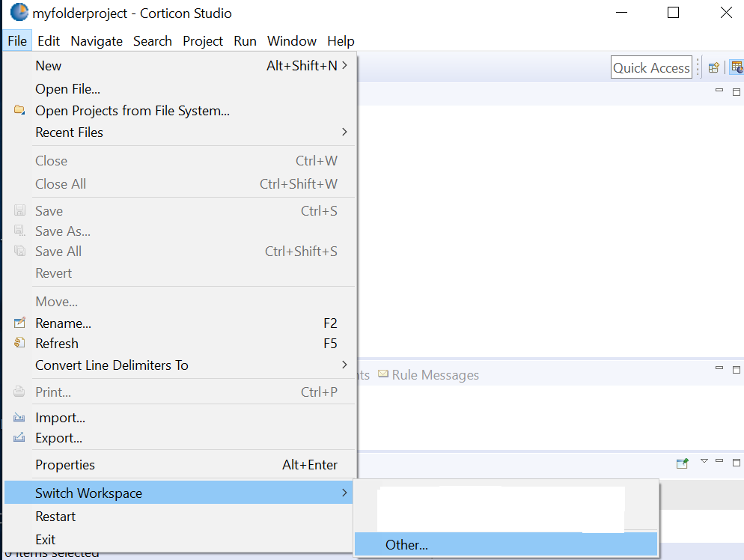
Task: Choose Rename... menu entry
Action: [x=180, y=323]
